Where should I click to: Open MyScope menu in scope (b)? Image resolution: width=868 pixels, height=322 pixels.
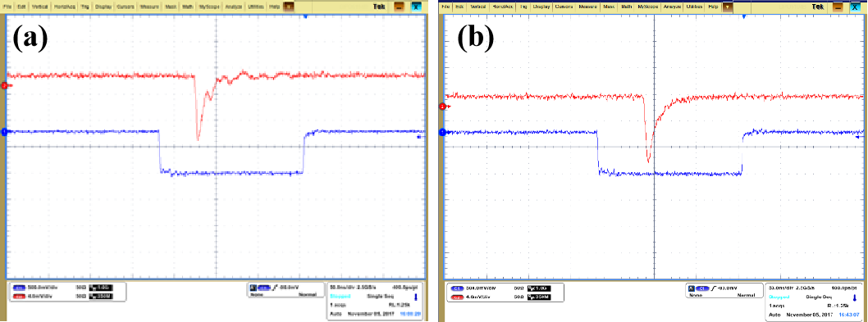[647, 7]
